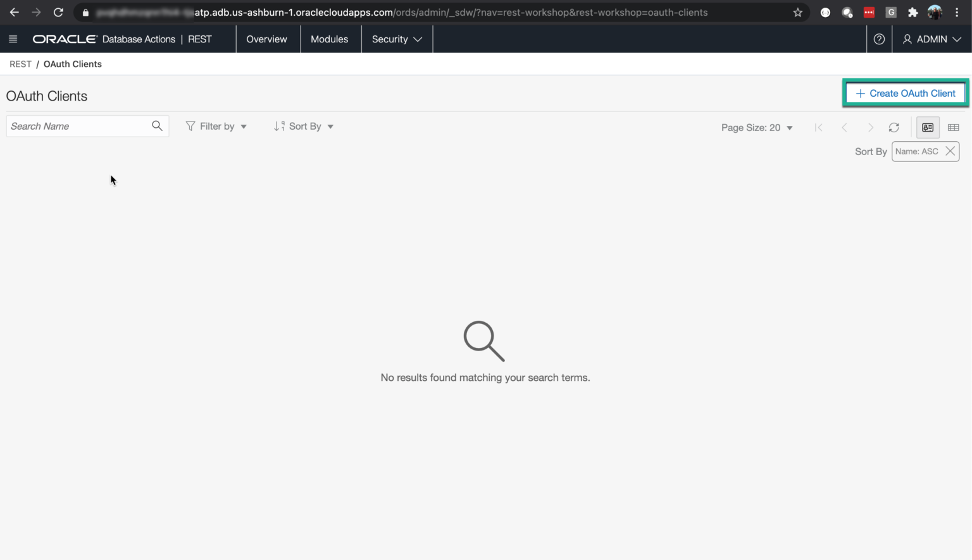The height and width of the screenshot is (560, 972).
Task: Refresh the OAuth clients list
Action: 894,128
